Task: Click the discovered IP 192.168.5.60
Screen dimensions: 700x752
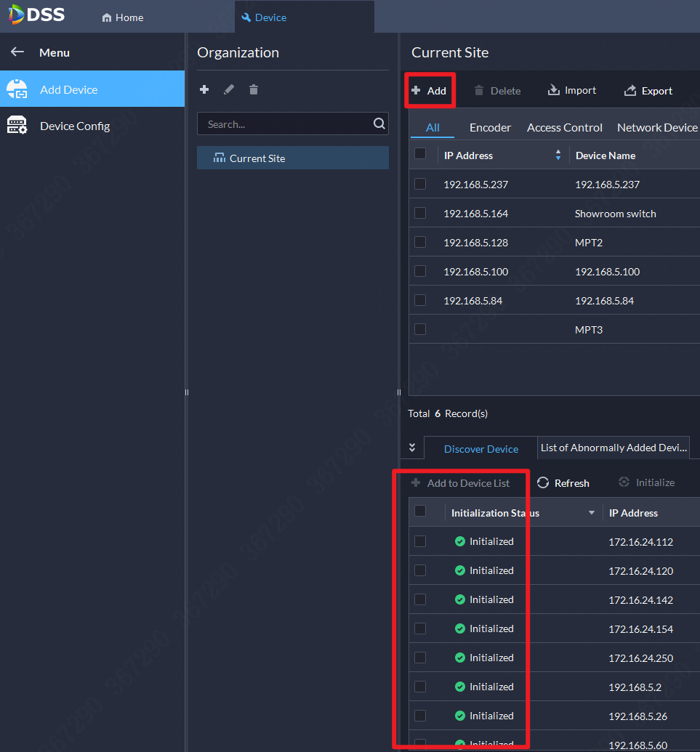Action: tap(637, 745)
